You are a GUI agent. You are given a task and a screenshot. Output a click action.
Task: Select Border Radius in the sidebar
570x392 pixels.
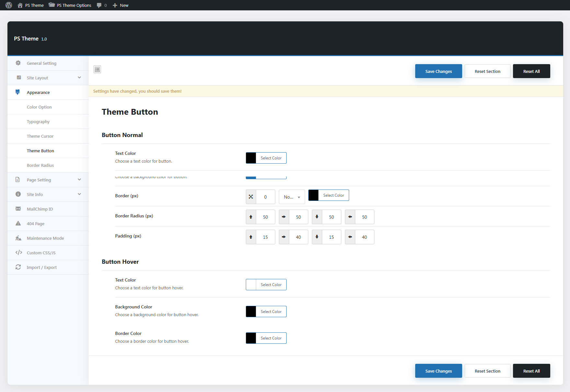coord(40,166)
